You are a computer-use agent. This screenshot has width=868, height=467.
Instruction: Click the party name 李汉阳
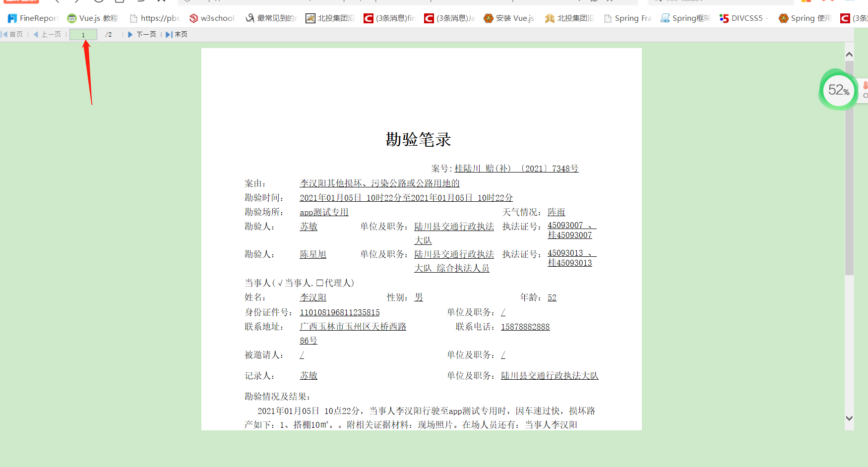313,297
